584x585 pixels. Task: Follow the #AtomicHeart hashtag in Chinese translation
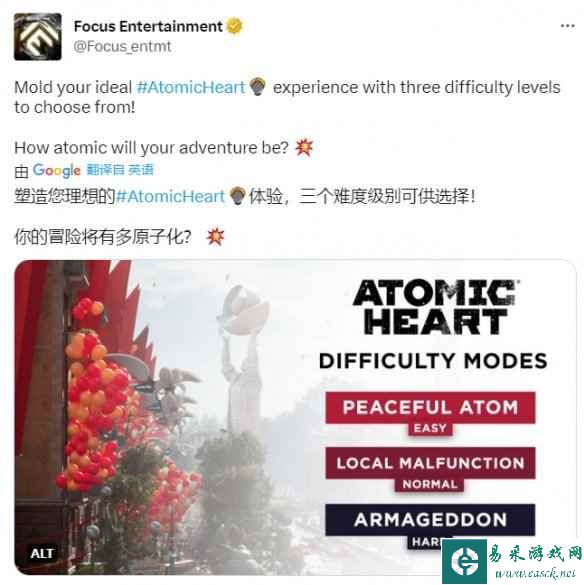(x=170, y=196)
